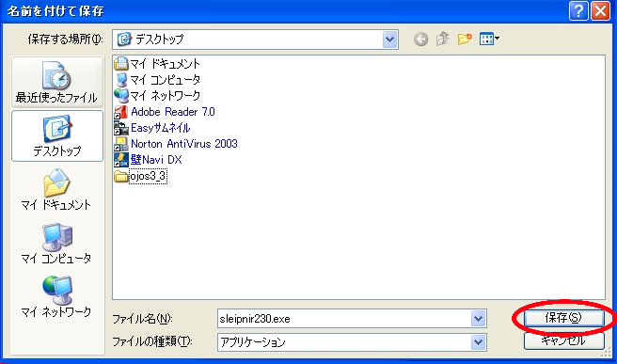The height and width of the screenshot is (364, 617).
Task: Click the 壁Navi DX name text
Action: pos(156,160)
